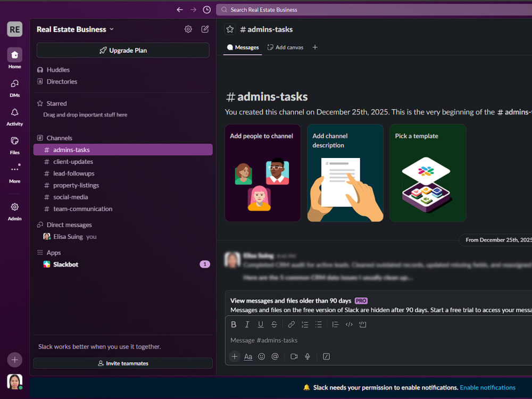532x399 pixels.
Task: Mention someone with the @ icon
Action: coord(275,356)
